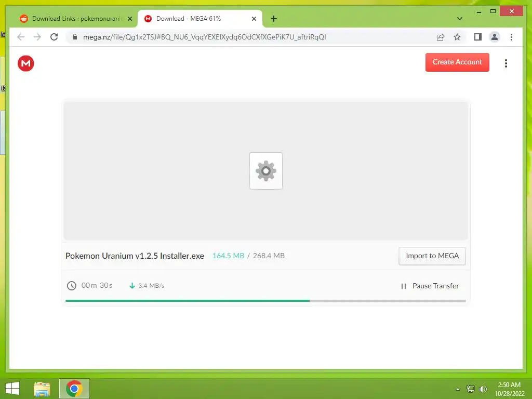Screen dimensions: 532x399
Task: Close the Download Links reddit tab
Action: [x=129, y=19]
